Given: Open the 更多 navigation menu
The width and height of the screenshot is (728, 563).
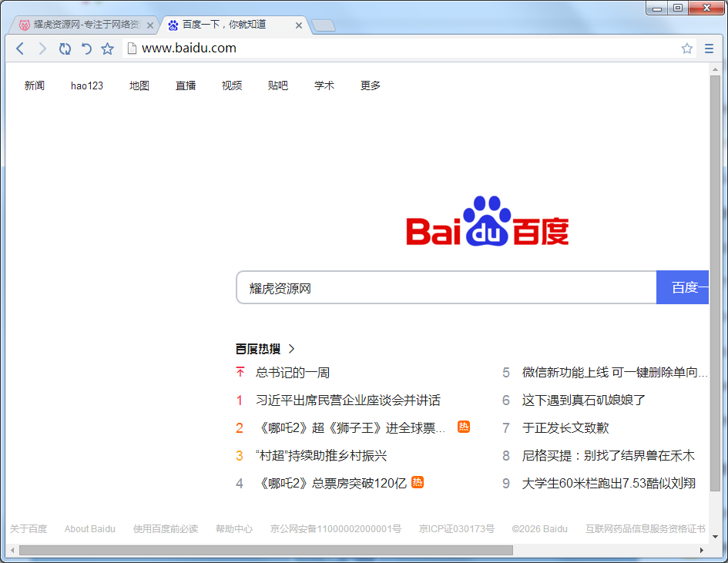Looking at the screenshot, I should coord(371,85).
